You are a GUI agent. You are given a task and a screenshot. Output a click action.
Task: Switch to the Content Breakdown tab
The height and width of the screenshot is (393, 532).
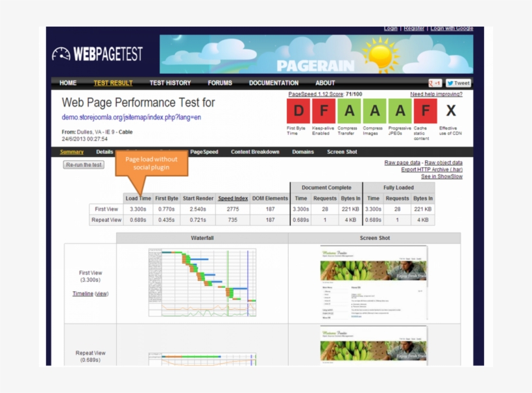255,152
